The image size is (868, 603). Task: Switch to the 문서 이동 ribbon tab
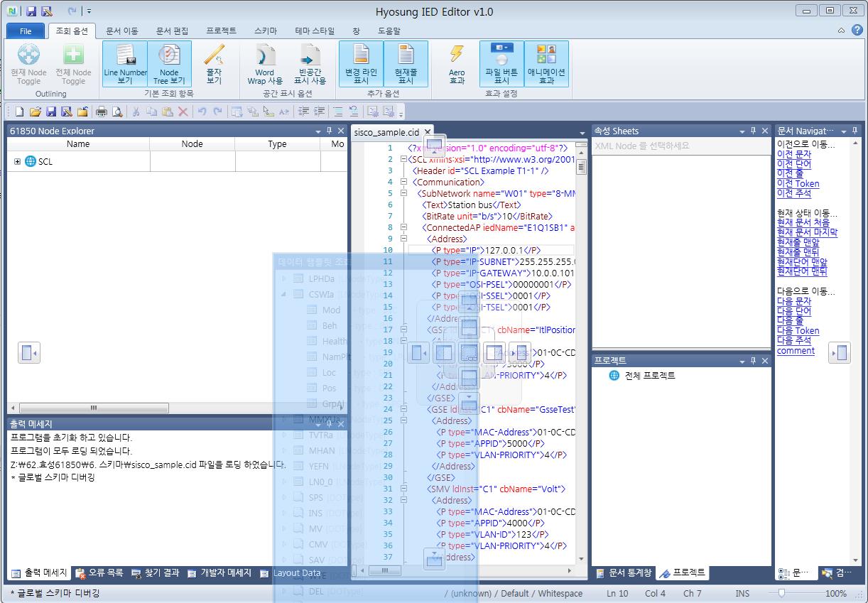[x=122, y=31]
